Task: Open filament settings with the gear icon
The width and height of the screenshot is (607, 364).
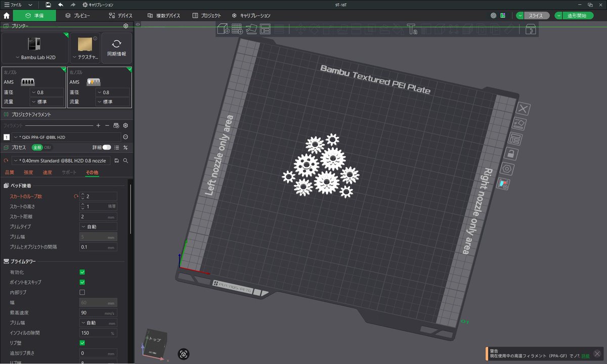Action: 125,125
